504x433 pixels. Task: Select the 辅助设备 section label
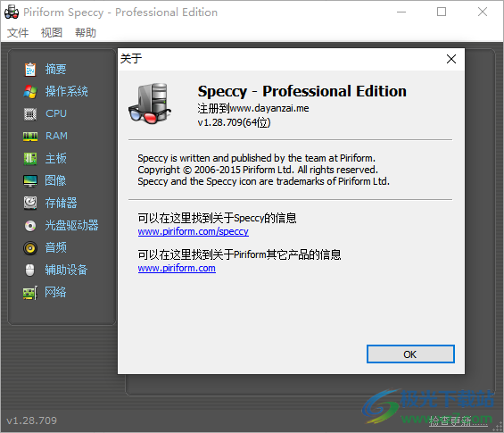[x=66, y=270]
